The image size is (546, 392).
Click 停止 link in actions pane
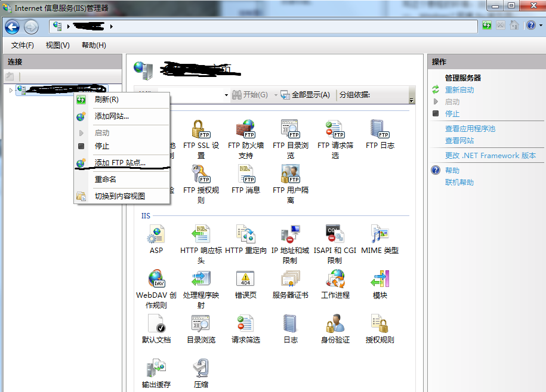coord(452,113)
